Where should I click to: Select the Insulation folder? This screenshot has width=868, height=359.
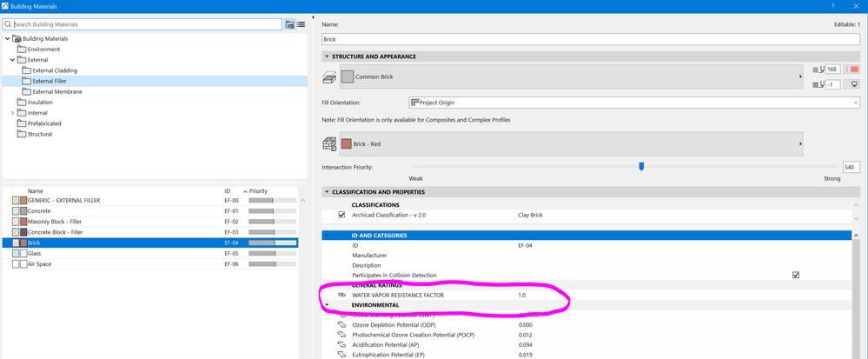click(40, 102)
